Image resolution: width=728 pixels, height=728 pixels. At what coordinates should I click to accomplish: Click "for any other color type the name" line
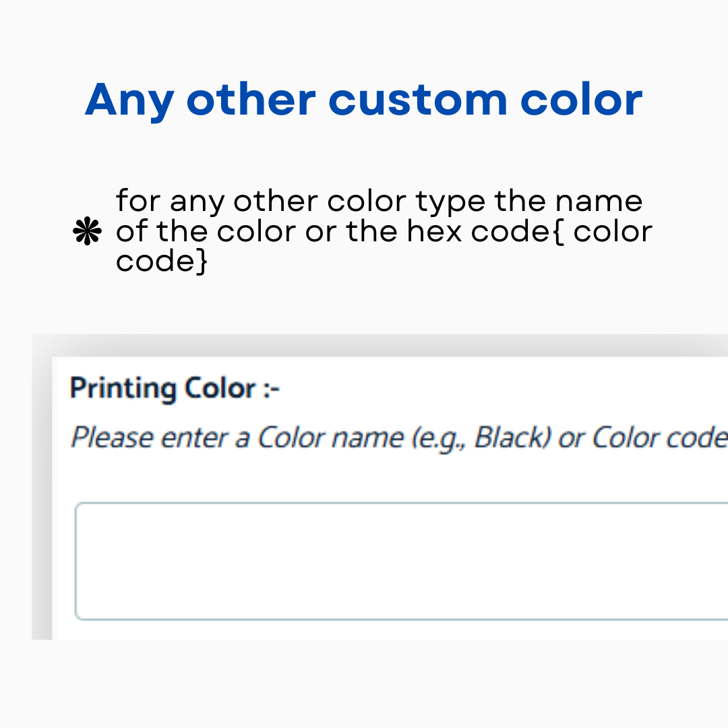coord(380,201)
